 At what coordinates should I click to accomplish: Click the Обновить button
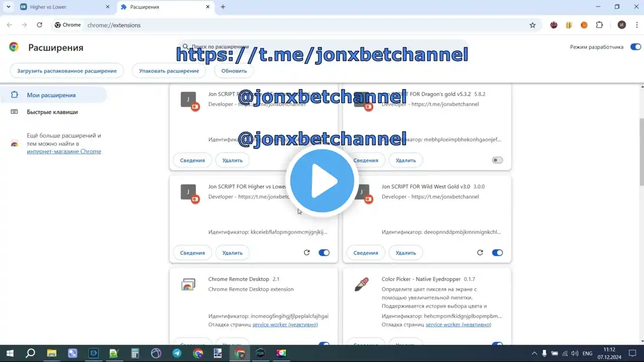pos(234,71)
